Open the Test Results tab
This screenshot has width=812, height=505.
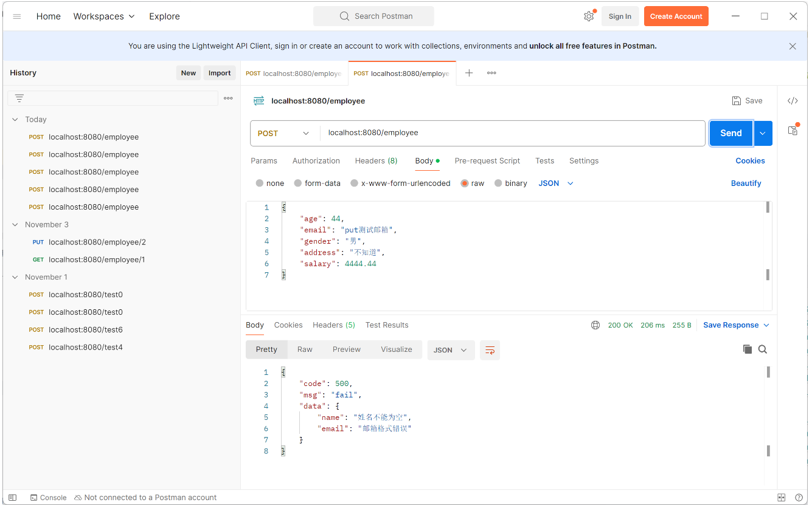pos(387,325)
